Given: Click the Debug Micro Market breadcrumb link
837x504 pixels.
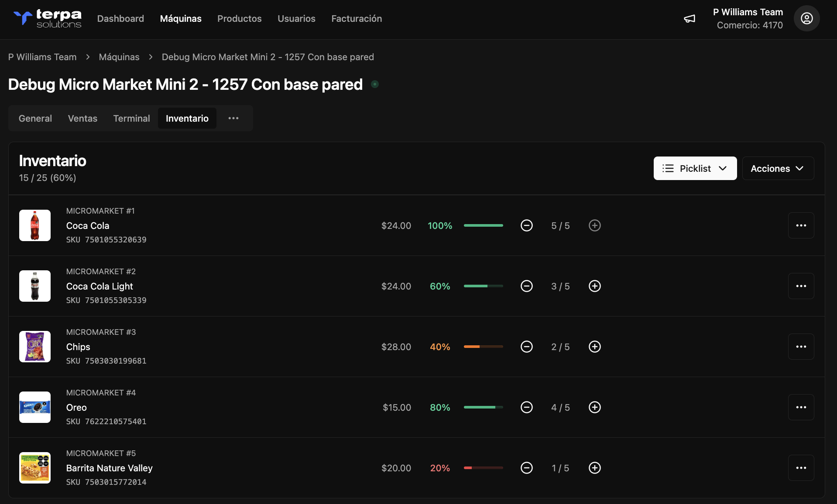Looking at the screenshot, I should pyautogui.click(x=268, y=57).
